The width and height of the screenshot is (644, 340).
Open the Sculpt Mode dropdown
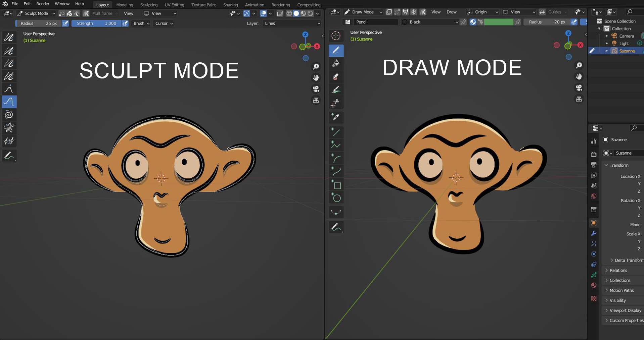click(x=36, y=13)
